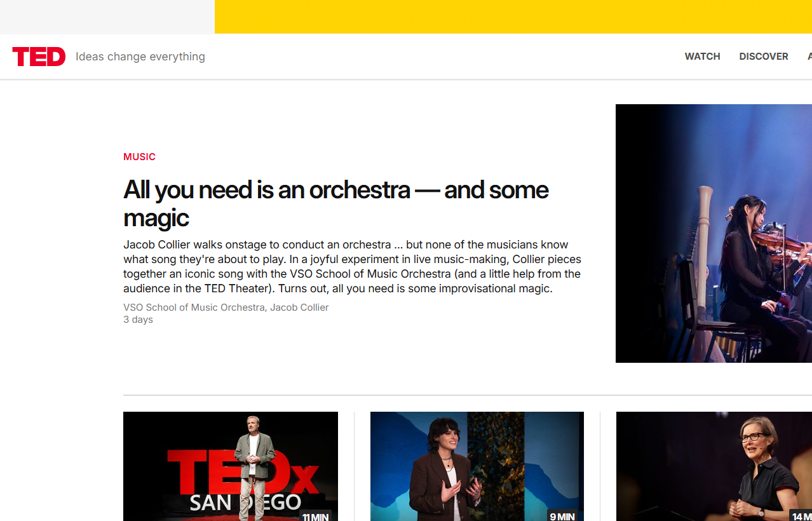Open 'All you need is an orchestra' headline
812x521 pixels.
pyautogui.click(x=335, y=203)
